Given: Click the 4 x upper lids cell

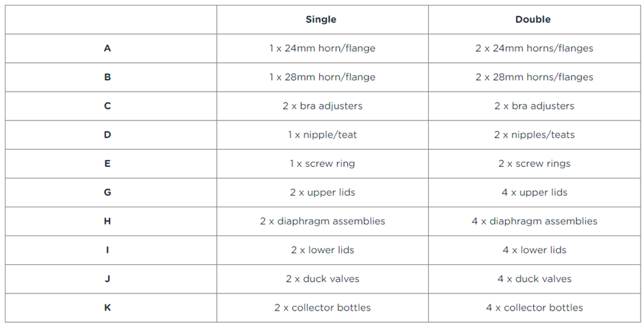Looking at the screenshot, I should coord(534,192).
